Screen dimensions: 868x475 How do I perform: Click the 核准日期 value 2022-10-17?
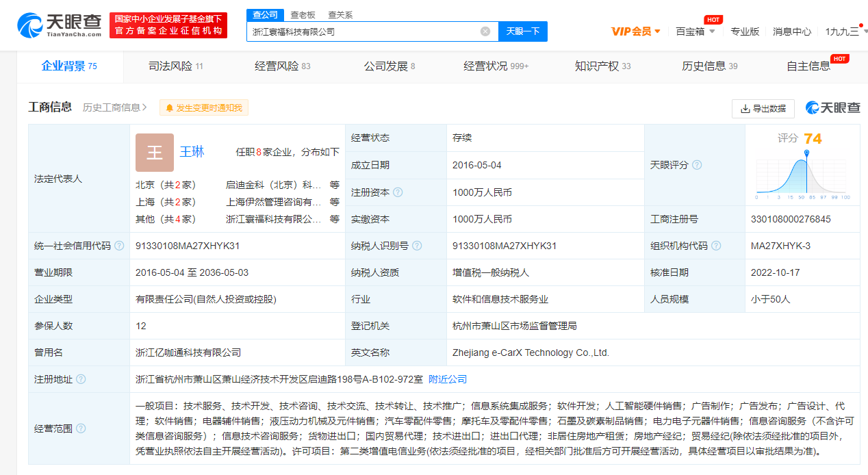pos(776,272)
